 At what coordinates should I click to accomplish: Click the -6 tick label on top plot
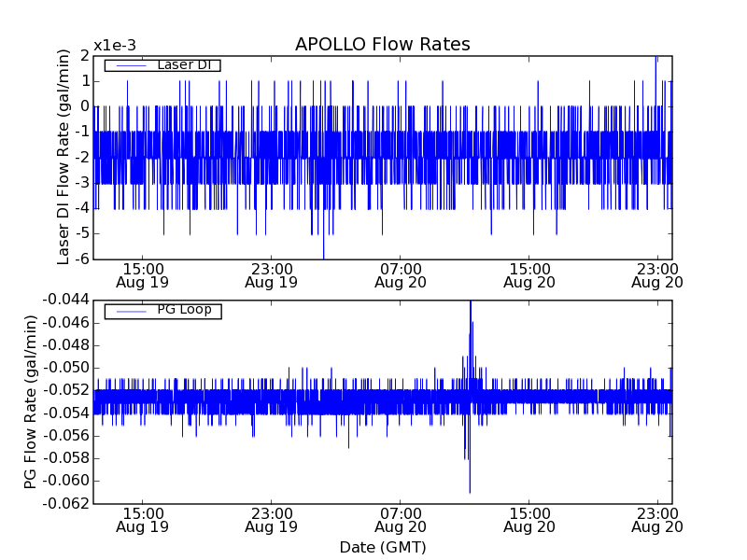click(x=82, y=259)
